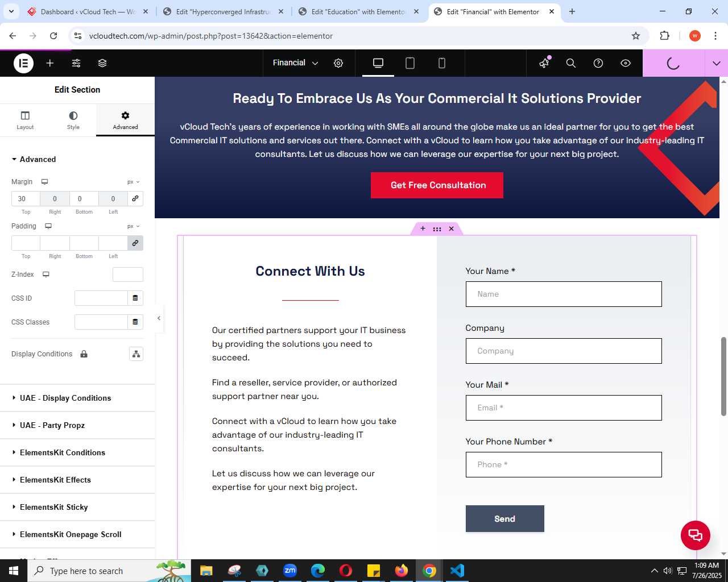Screen dimensions: 728x582
Task: Expand UAE - Display Conditions section
Action: 77,398
